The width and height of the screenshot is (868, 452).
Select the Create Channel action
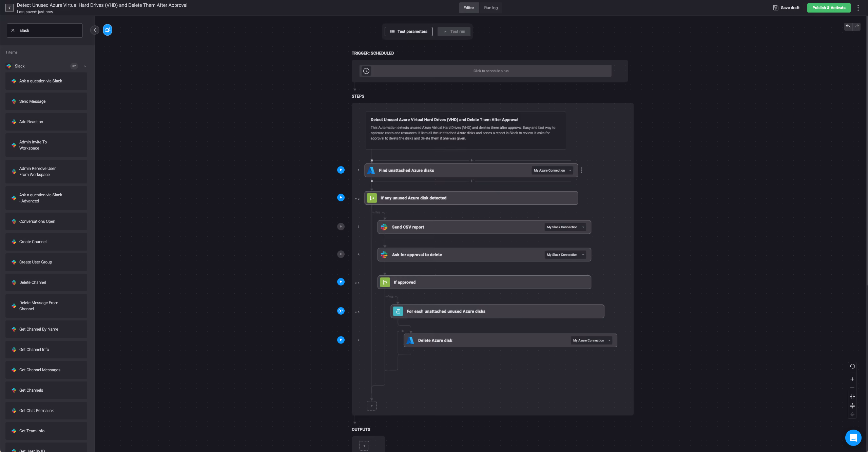click(46, 242)
